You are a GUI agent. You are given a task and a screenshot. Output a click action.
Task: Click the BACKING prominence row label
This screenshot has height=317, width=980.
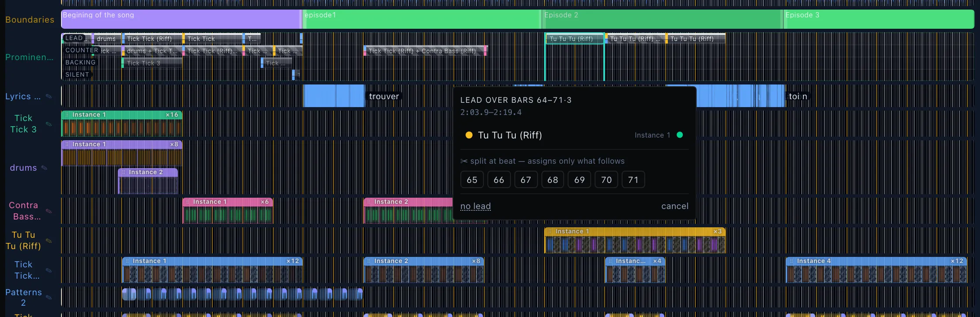pos(80,62)
